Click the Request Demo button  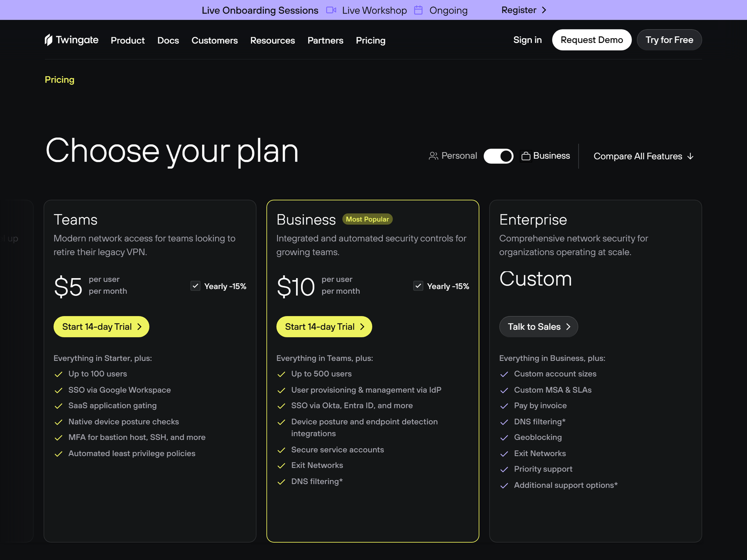pos(592,40)
